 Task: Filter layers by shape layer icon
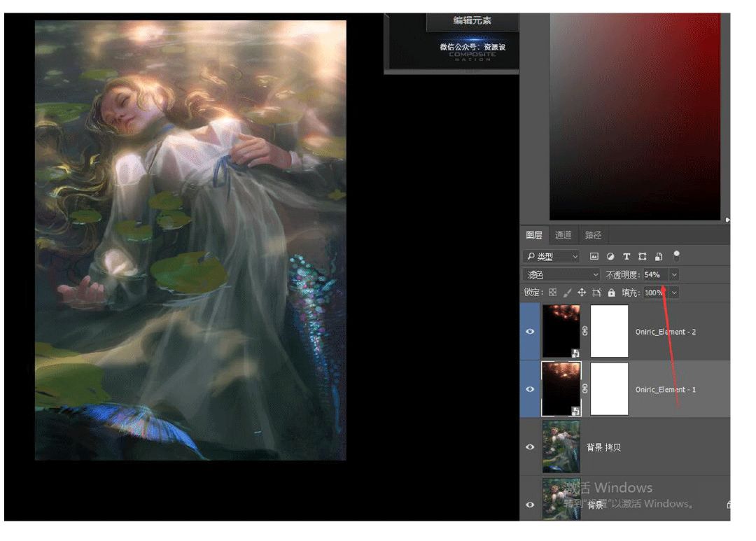(642, 257)
